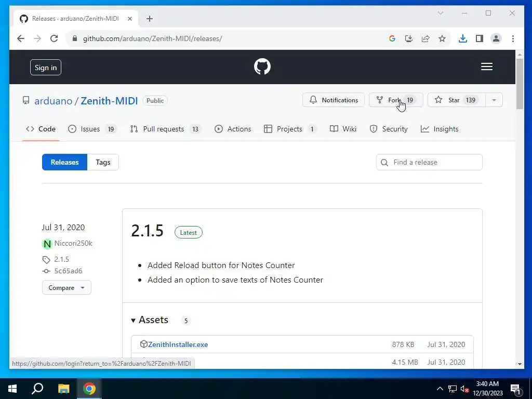
Task: Click the browser address bar URL
Action: pos(152,38)
